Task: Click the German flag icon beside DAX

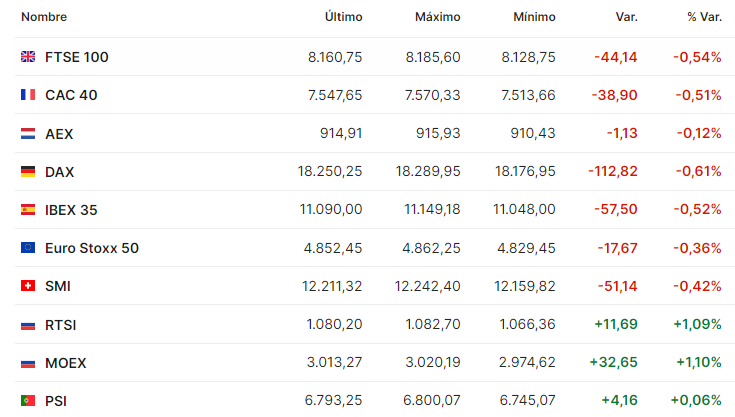Action: [x=28, y=171]
